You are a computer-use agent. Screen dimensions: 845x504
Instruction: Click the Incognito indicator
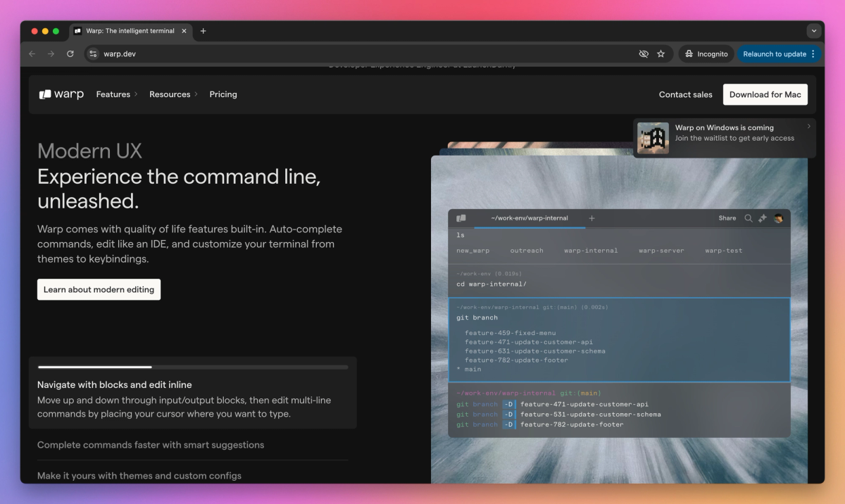click(706, 53)
